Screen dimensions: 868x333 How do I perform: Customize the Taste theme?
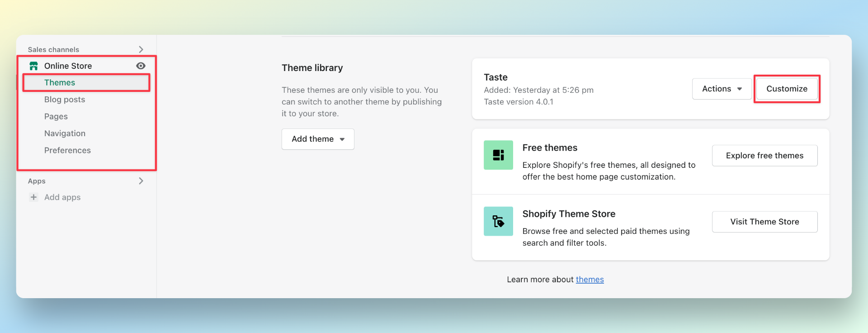coord(787,89)
